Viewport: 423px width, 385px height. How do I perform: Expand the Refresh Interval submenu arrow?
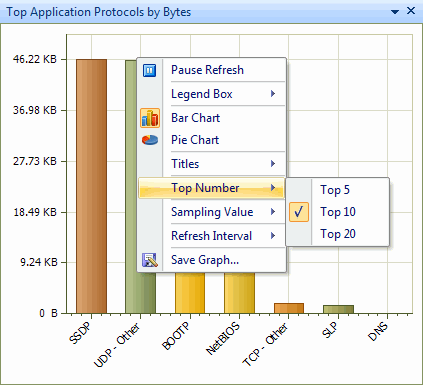tap(273, 236)
